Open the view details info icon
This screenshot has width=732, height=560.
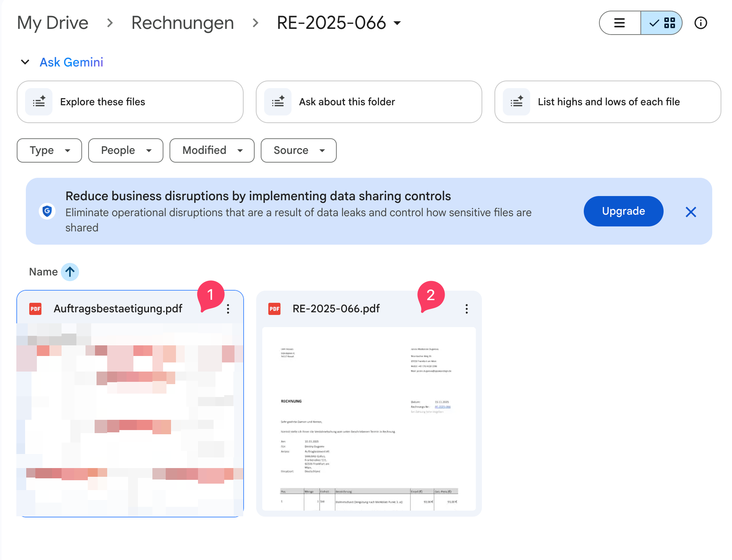[700, 23]
